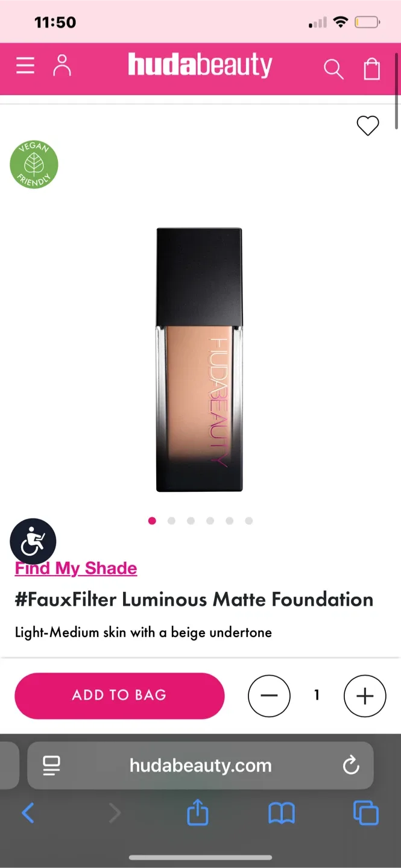This screenshot has width=401, height=868.
Task: Reload the page in Safari
Action: [351, 766]
